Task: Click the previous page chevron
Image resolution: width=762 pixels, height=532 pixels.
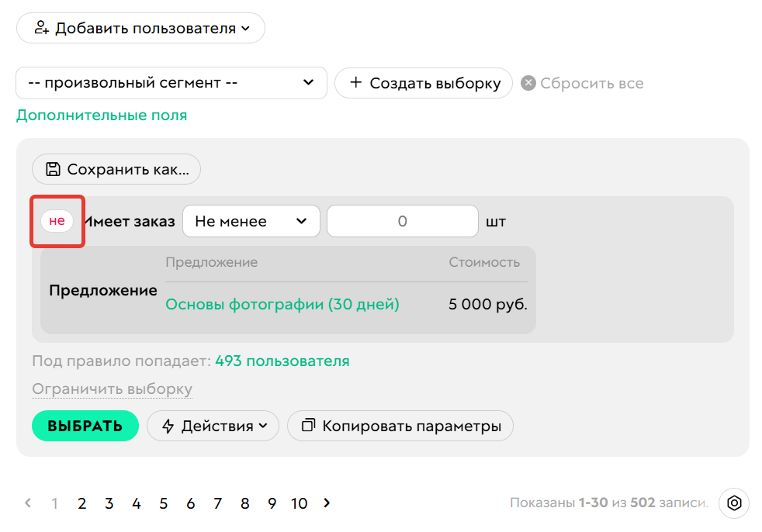Action: pyautogui.click(x=27, y=503)
